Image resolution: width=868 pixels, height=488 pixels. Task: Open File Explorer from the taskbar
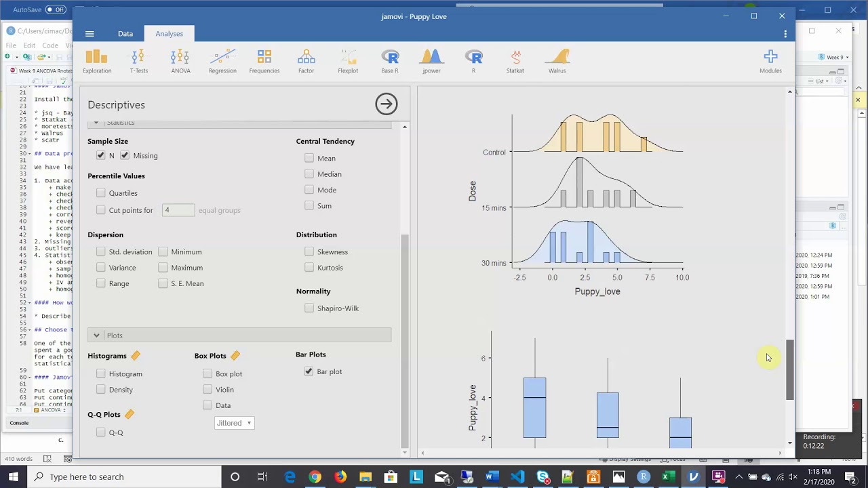[x=366, y=476]
